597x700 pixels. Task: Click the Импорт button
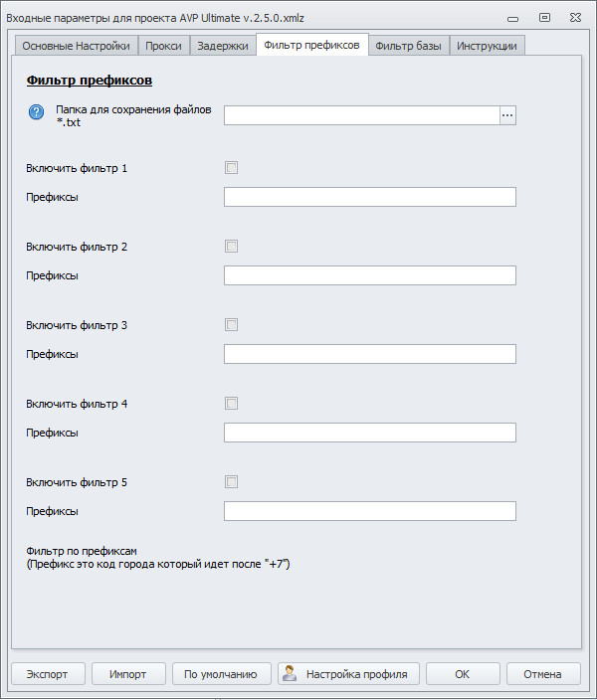click(128, 673)
